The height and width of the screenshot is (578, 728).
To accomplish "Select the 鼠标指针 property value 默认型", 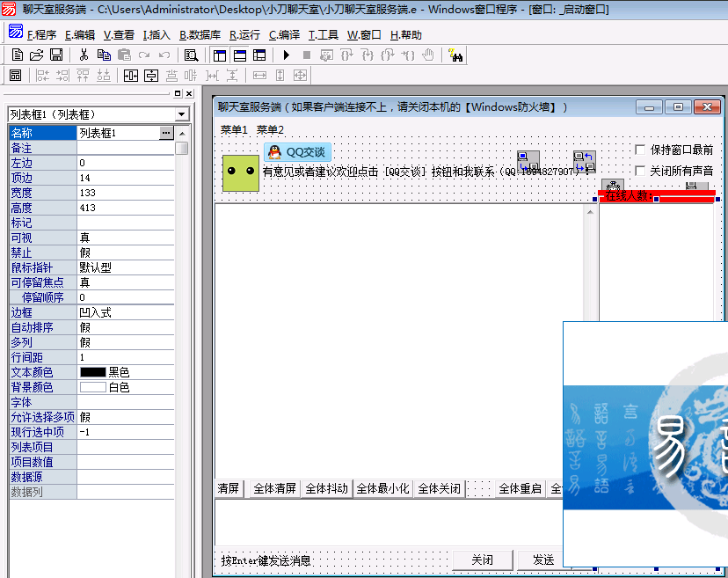I will click(x=126, y=267).
